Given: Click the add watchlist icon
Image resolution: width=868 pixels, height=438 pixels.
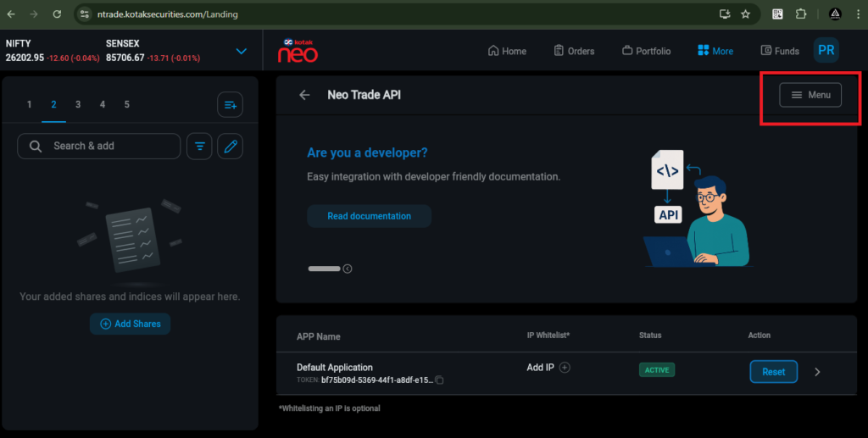Looking at the screenshot, I should [x=230, y=105].
